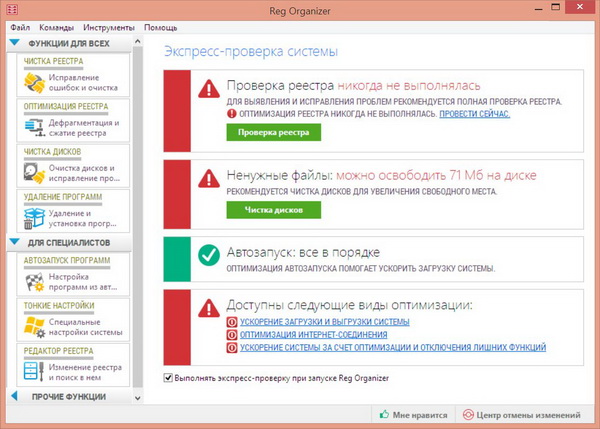Click the Удаление программ box-and-trash icon
The height and width of the screenshot is (429, 600).
coord(34,218)
